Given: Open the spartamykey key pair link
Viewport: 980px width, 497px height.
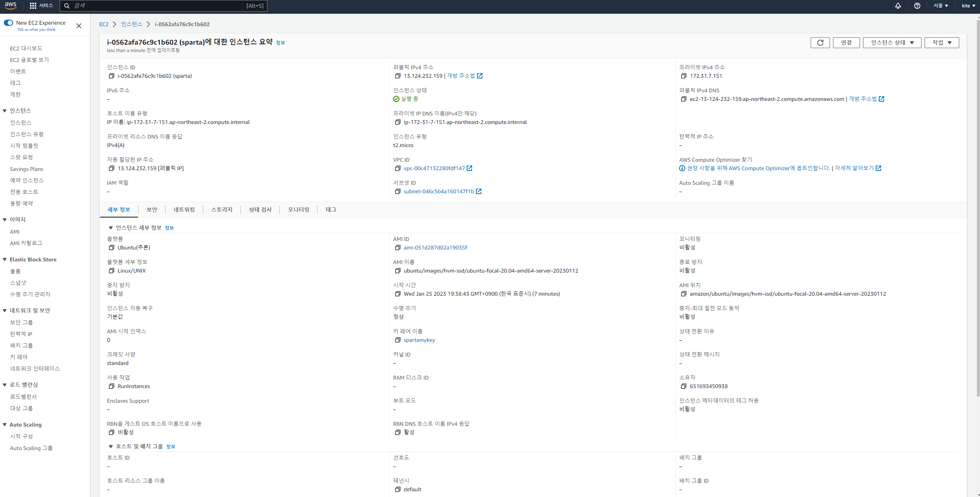Looking at the screenshot, I should (x=419, y=340).
